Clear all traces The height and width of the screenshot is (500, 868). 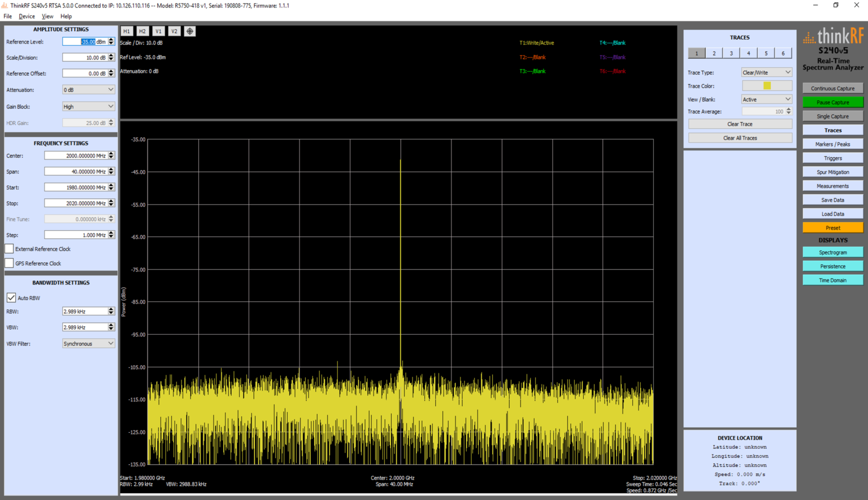740,137
